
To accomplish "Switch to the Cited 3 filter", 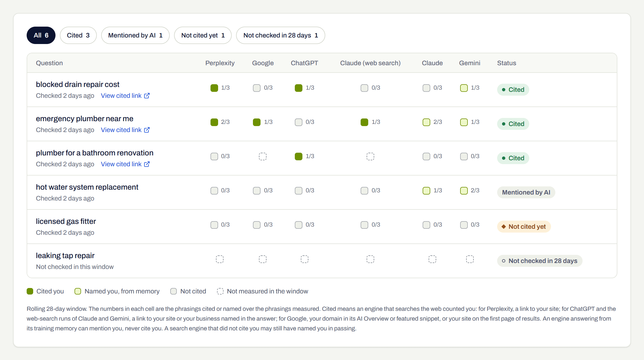I will click(78, 35).
